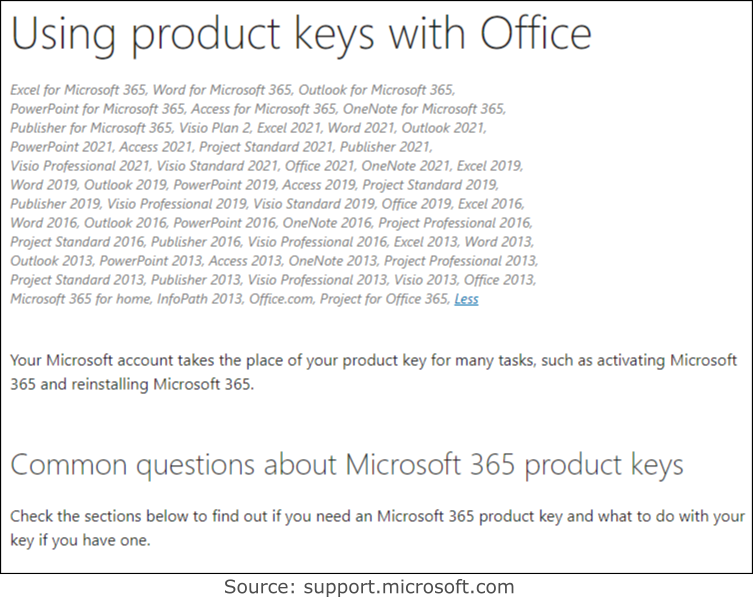
Task: Click "Microsoft 365 for home" in the list
Action: pos(80,299)
